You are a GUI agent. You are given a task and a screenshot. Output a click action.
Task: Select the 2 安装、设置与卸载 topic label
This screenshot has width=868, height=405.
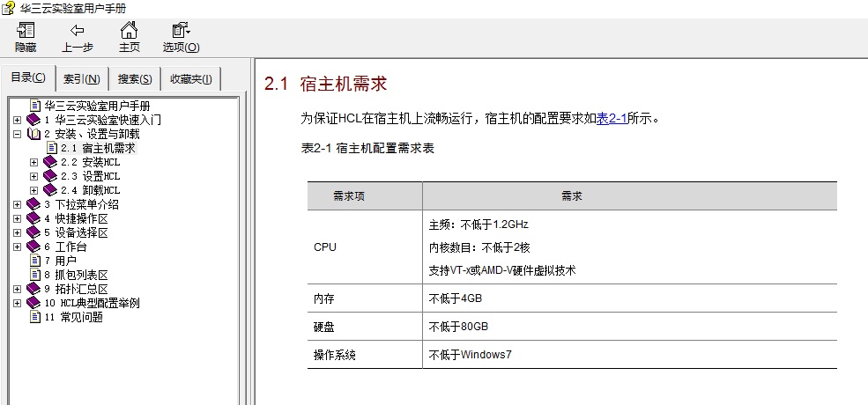tap(92, 134)
